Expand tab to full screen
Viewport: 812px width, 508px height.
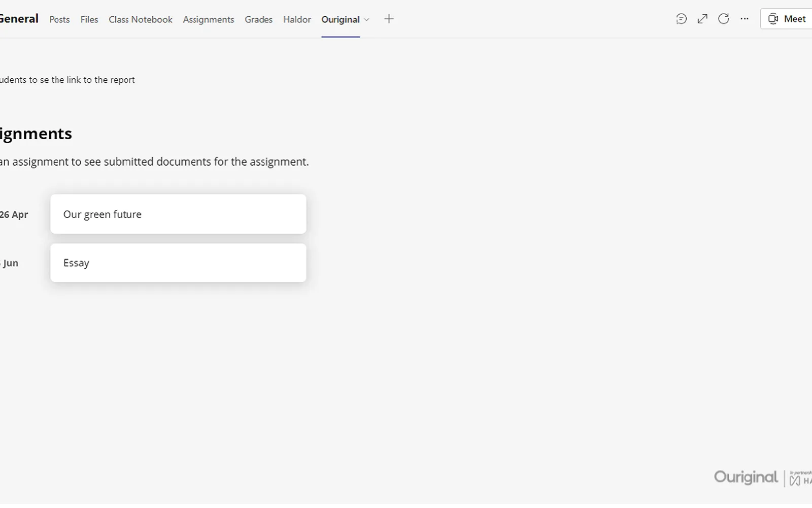point(702,19)
